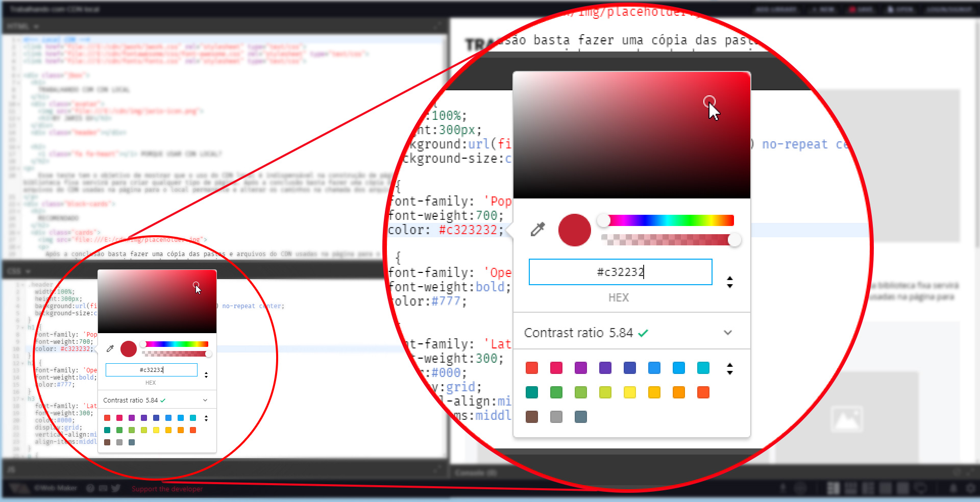Click the eyedropper icon in the magnified picker
The width and height of the screenshot is (980, 502).
(x=537, y=230)
